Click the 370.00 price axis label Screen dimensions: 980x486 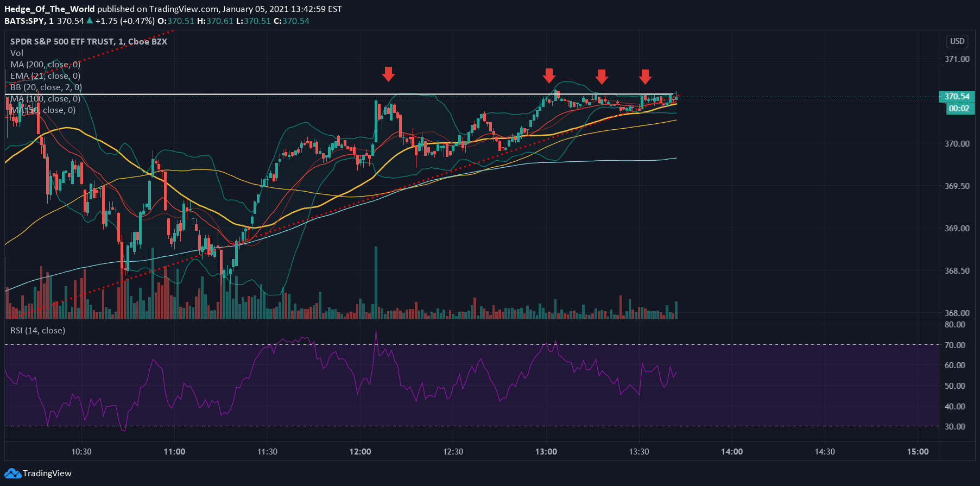[957, 143]
